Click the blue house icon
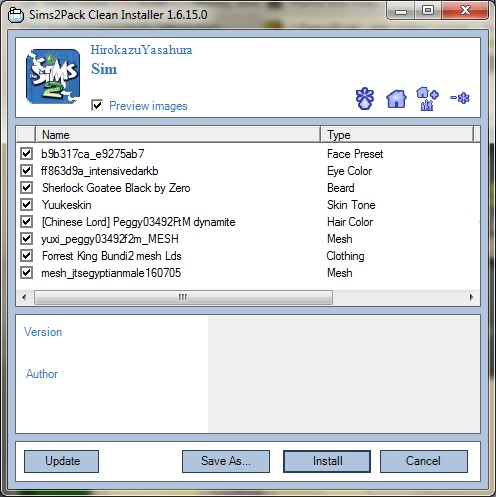This screenshot has width=496, height=497. pyautogui.click(x=396, y=99)
